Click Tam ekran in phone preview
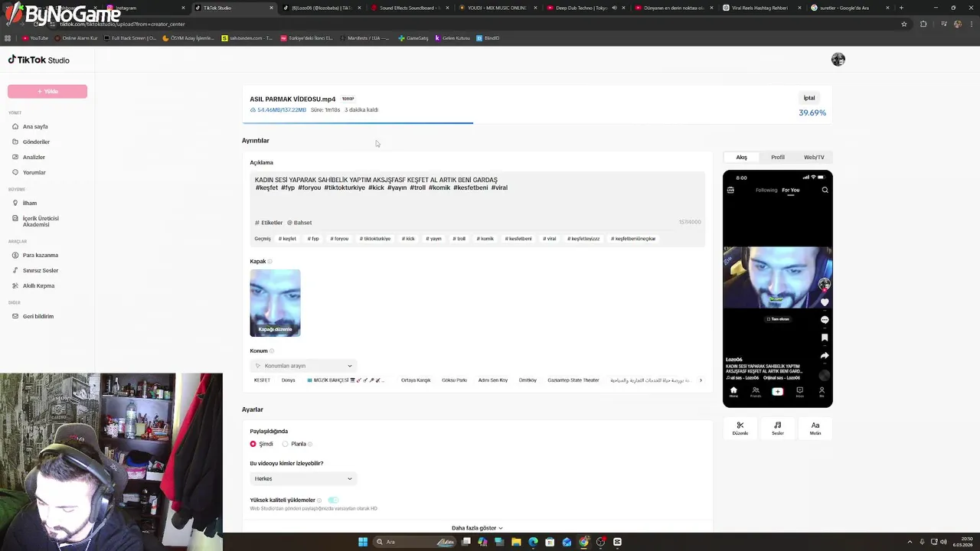The height and width of the screenshot is (551, 980). tap(778, 319)
